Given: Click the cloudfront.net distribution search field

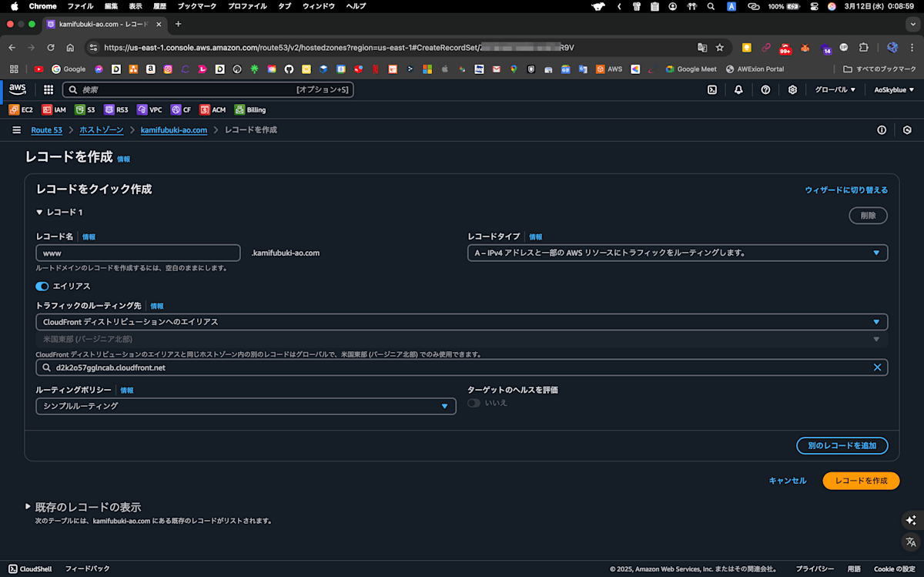Looking at the screenshot, I should tap(462, 367).
